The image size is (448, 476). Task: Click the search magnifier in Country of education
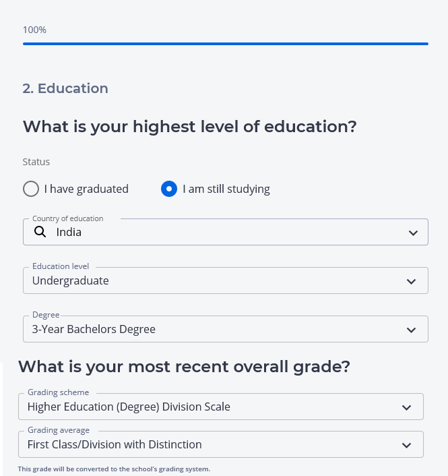point(40,232)
